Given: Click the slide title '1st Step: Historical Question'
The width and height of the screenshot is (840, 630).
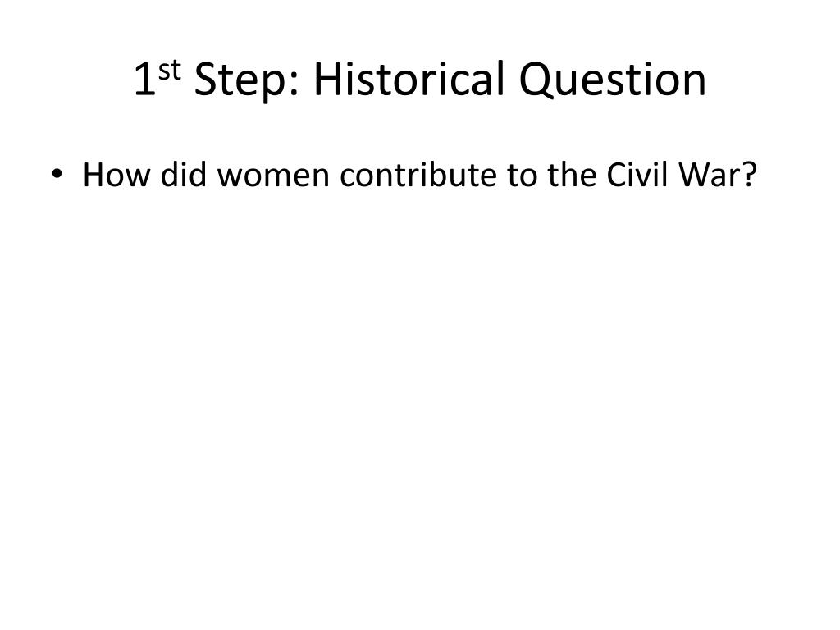Looking at the screenshot, I should pyautogui.click(x=420, y=80).
